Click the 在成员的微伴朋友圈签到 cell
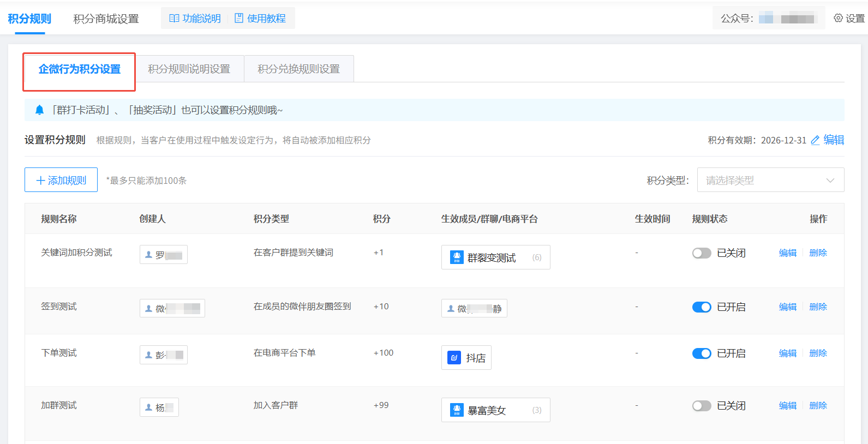This screenshot has height=444, width=868. point(302,307)
